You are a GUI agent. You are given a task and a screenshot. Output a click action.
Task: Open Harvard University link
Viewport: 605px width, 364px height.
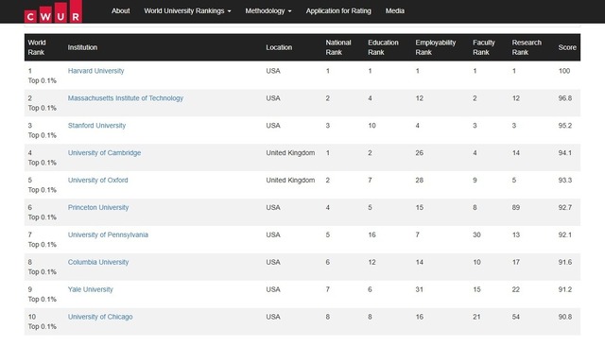pyautogui.click(x=96, y=71)
